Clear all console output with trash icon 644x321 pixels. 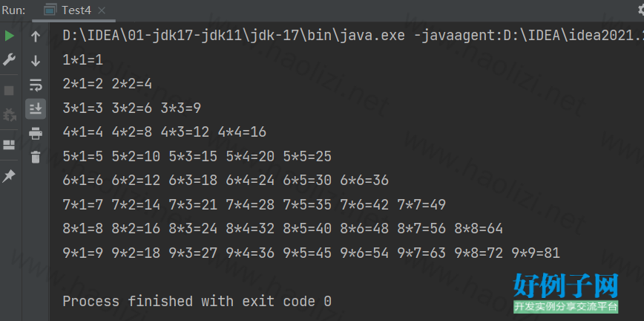(35, 157)
